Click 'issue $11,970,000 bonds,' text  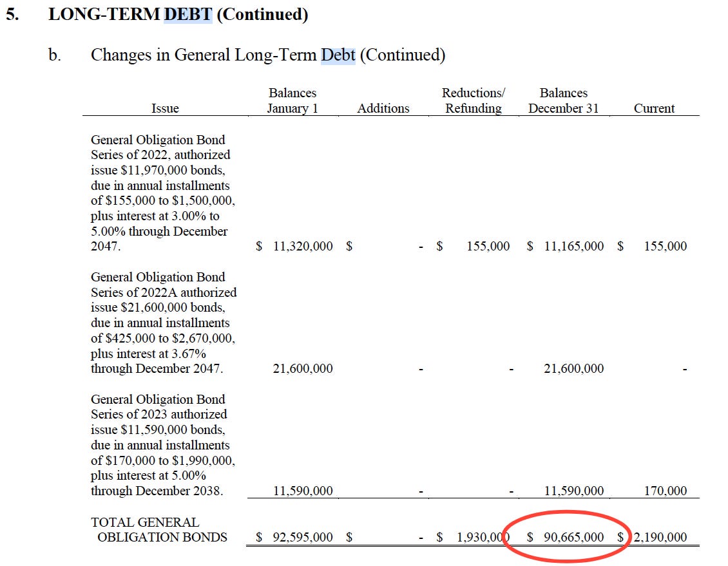158,170
